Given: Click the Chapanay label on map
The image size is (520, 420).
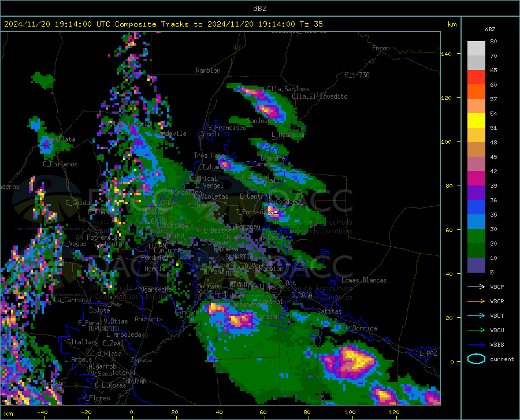Looking at the screenshot, I should click(246, 226).
